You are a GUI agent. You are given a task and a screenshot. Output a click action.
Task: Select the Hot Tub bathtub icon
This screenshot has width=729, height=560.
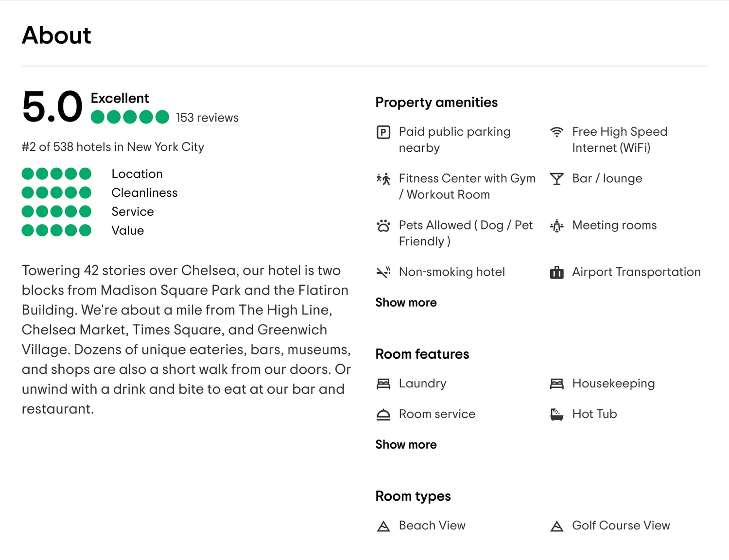click(557, 414)
